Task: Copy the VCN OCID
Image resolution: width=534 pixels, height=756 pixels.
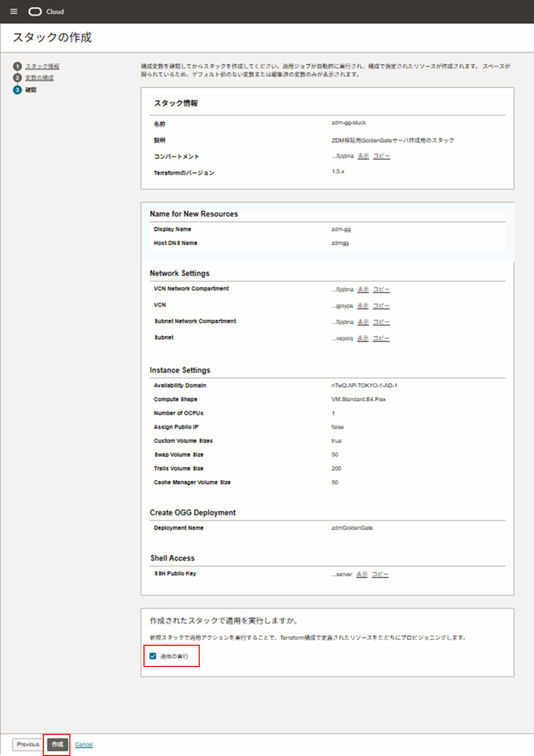Action: coord(382,306)
